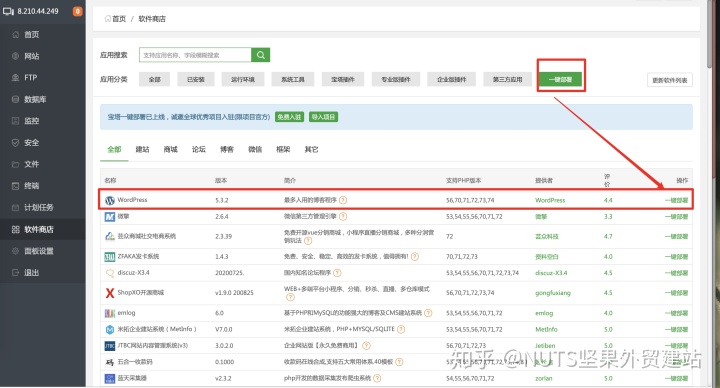Click the green 导入项目 button
Viewport: 720px width, 388px height.
click(x=324, y=117)
